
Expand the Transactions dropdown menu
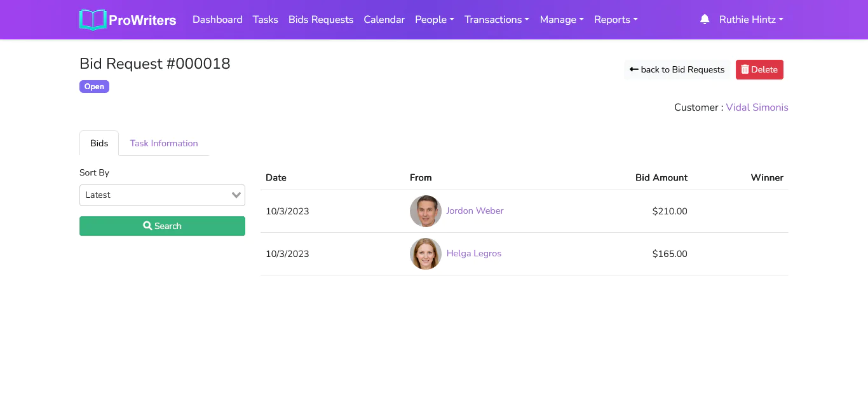coord(496,20)
